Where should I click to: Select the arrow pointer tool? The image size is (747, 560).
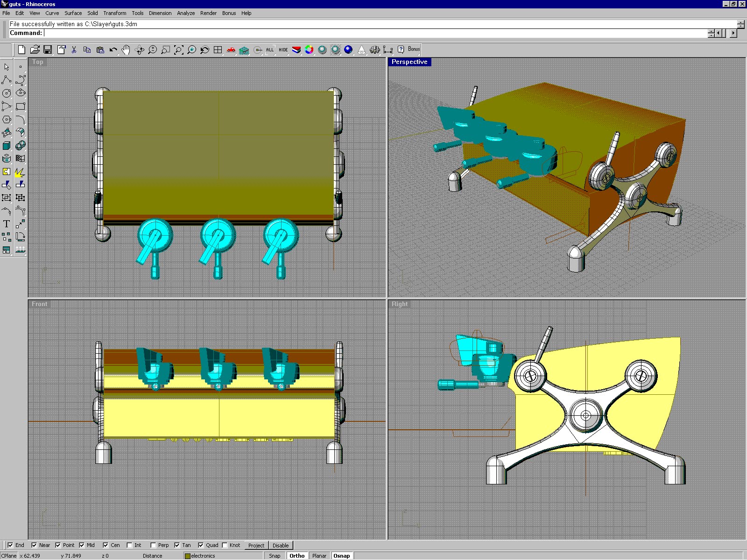(x=7, y=67)
